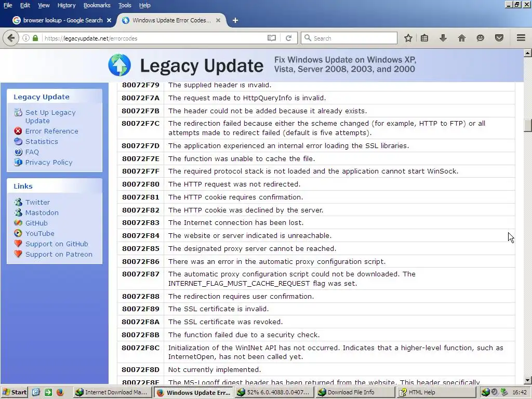Switch to HTML Help taskbar window
This screenshot has height=399, width=532.
click(436, 392)
